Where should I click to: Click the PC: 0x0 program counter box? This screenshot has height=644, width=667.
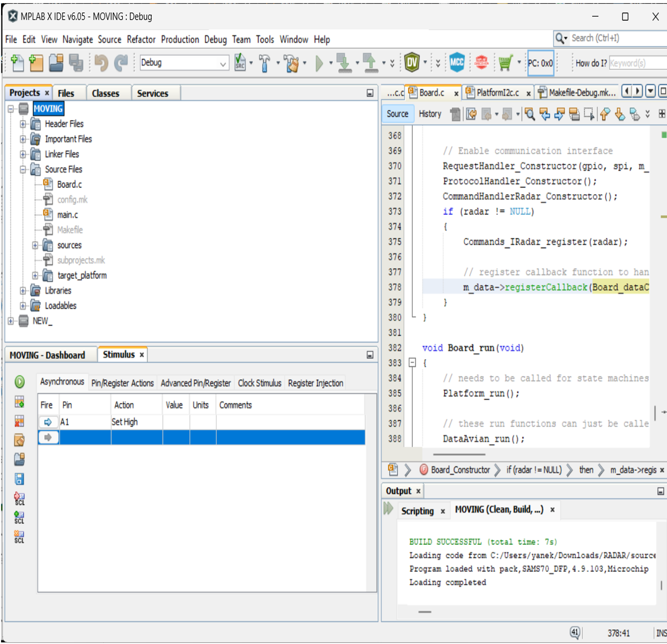(x=541, y=63)
